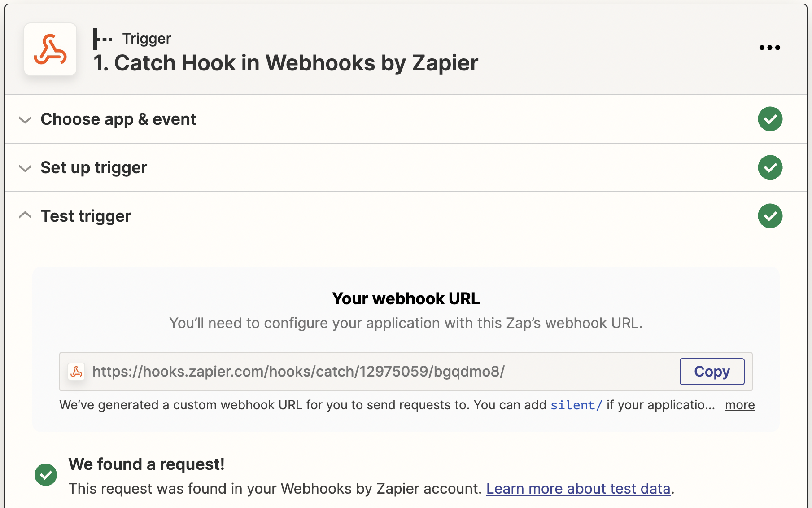This screenshot has height=508, width=812.
Task: Click the small webhook icon in URL field
Action: 76,372
